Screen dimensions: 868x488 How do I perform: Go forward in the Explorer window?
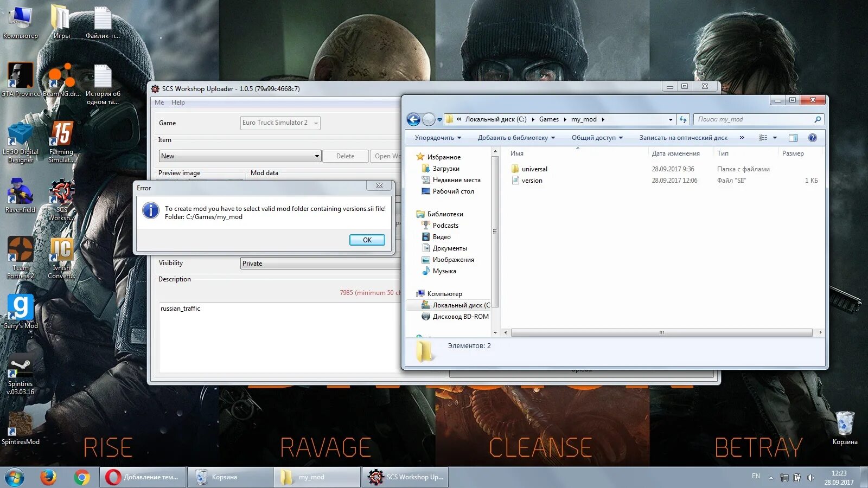(429, 119)
